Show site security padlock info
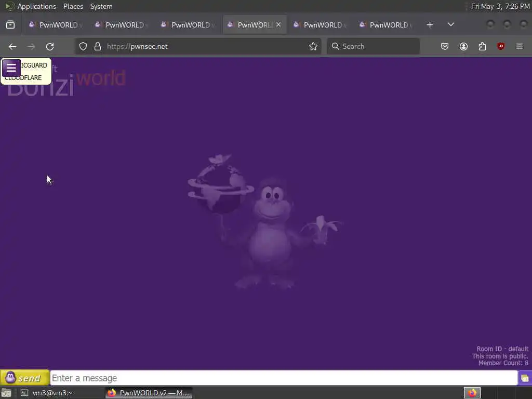 98,46
